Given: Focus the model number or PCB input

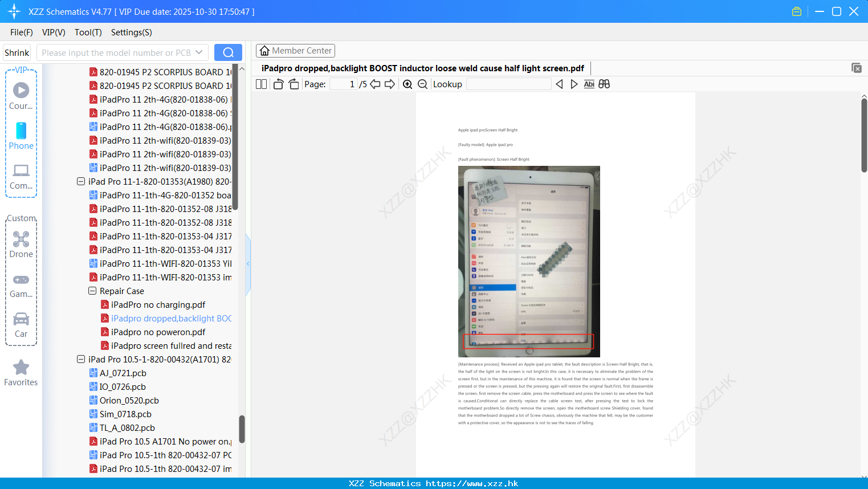Looking at the screenshot, I should tap(116, 52).
